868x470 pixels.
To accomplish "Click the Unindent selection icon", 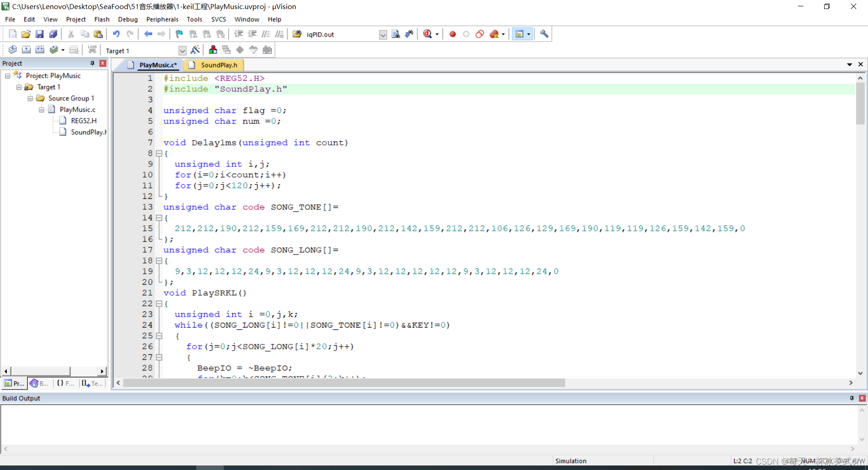I will pyautogui.click(x=252, y=34).
